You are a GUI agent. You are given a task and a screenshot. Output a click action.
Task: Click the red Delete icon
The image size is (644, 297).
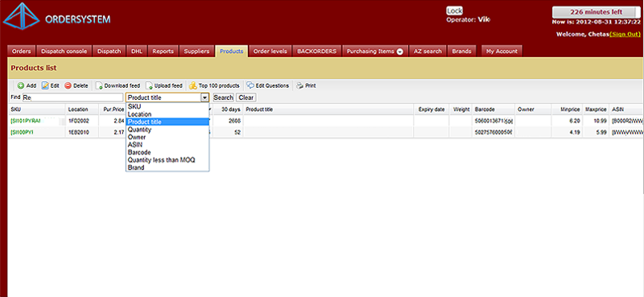(x=68, y=86)
